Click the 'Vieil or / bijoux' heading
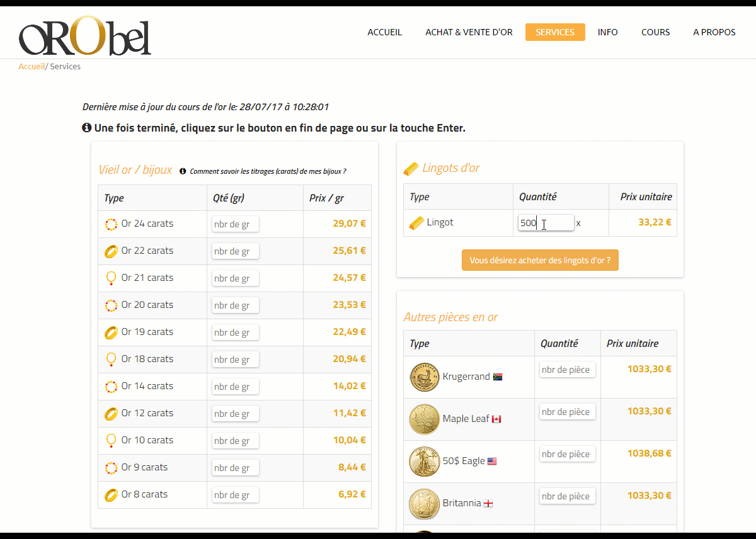Screen dimensions: 756x539 135,170
